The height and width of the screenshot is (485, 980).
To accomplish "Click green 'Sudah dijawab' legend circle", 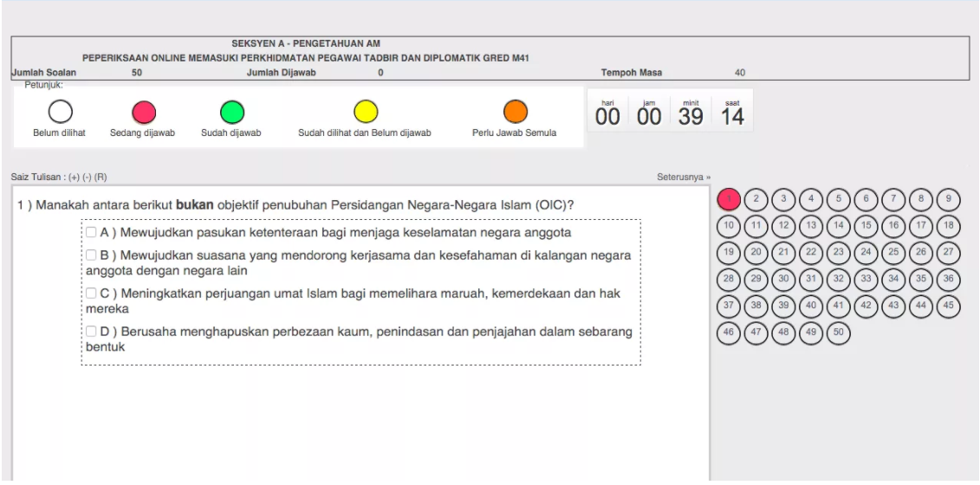I will (232, 112).
